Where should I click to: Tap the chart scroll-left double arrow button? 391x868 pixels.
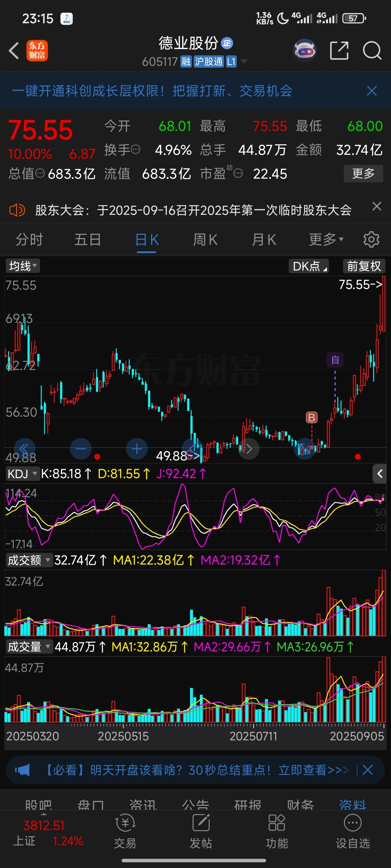(24, 449)
